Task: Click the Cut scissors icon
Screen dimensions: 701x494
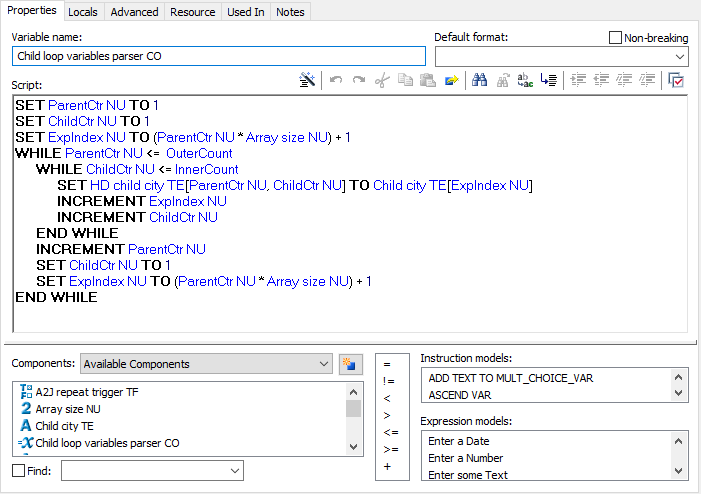Action: point(382,80)
